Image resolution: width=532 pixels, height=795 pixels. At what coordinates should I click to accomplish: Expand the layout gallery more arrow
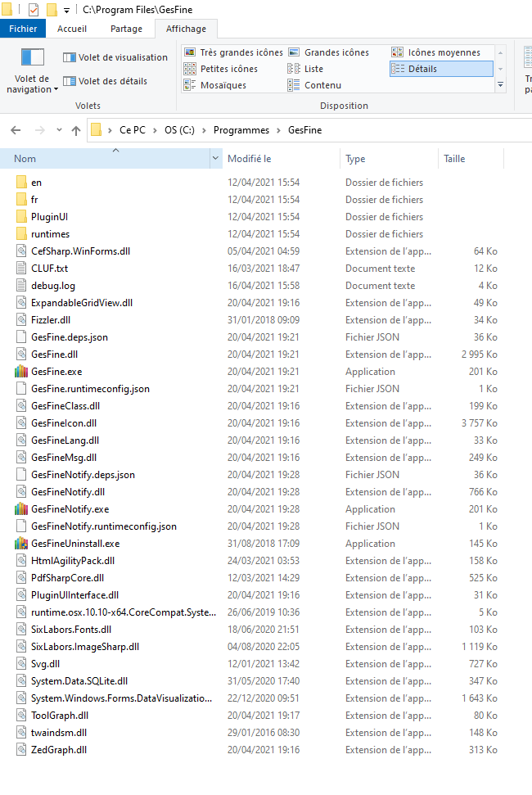click(500, 84)
